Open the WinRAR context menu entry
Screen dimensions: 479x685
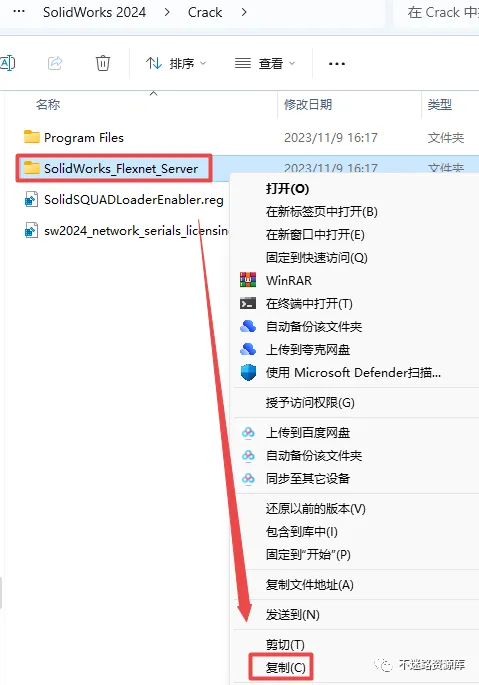coord(289,280)
